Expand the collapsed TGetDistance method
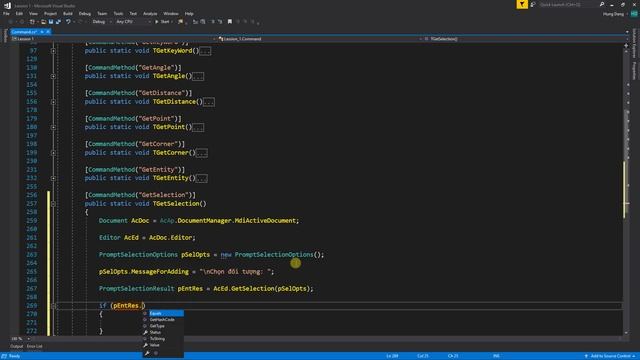 (53, 102)
